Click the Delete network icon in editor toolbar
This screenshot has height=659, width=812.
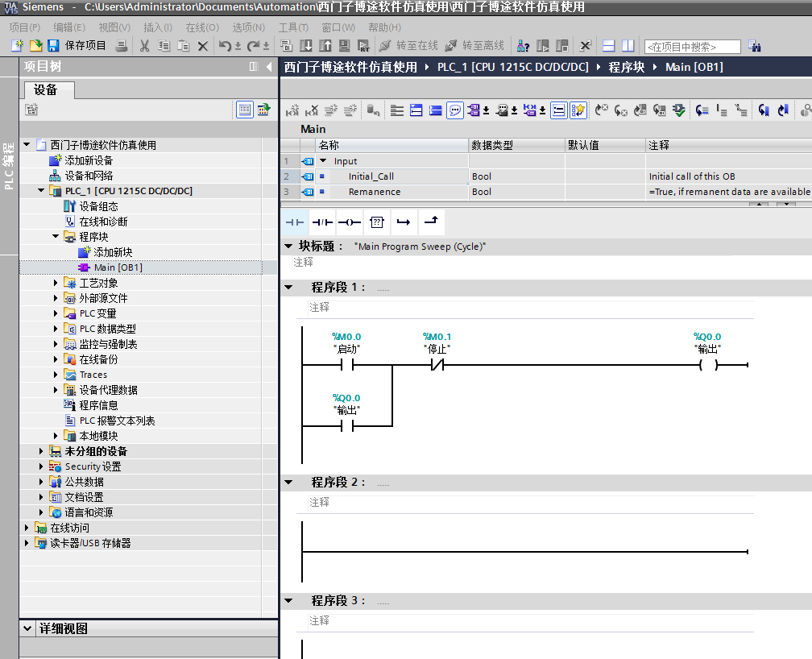click(312, 110)
